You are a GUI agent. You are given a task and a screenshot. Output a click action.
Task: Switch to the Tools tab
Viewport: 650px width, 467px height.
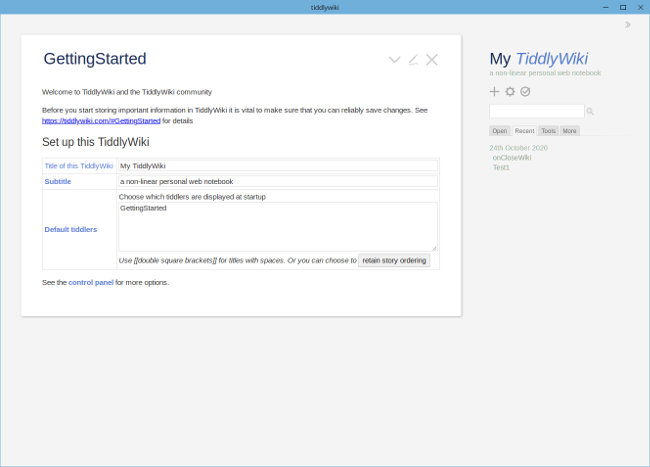[548, 131]
